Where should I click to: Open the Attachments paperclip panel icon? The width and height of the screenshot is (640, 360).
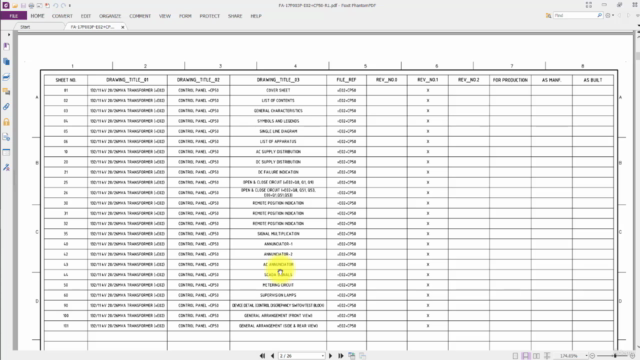7,107
